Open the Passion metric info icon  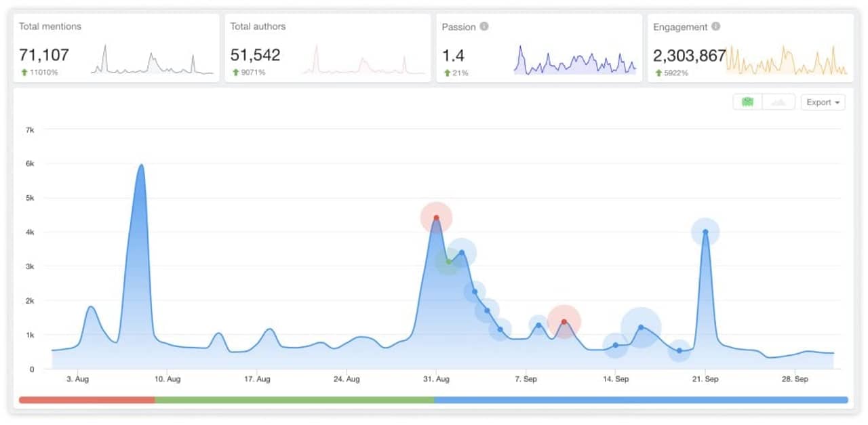tap(484, 27)
